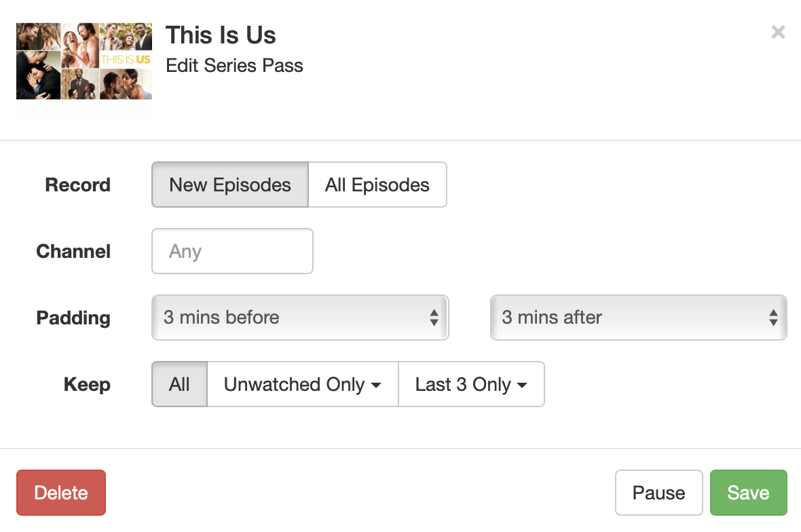Set Keep to All
The height and width of the screenshot is (532, 801).
tap(179, 384)
